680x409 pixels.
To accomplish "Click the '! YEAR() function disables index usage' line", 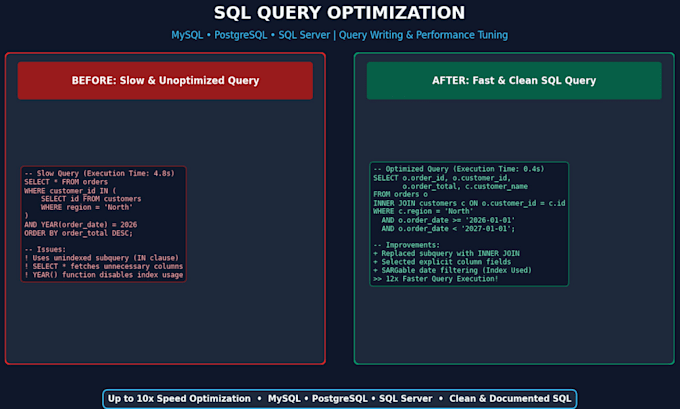I will point(104,275).
